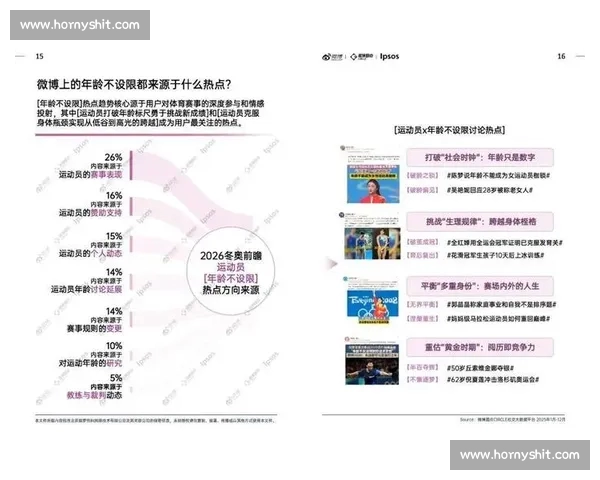Screen dimensions: 600x480
Task: Select banner 平衡"多重身份":赛场内外的人生
Action: tap(480, 286)
